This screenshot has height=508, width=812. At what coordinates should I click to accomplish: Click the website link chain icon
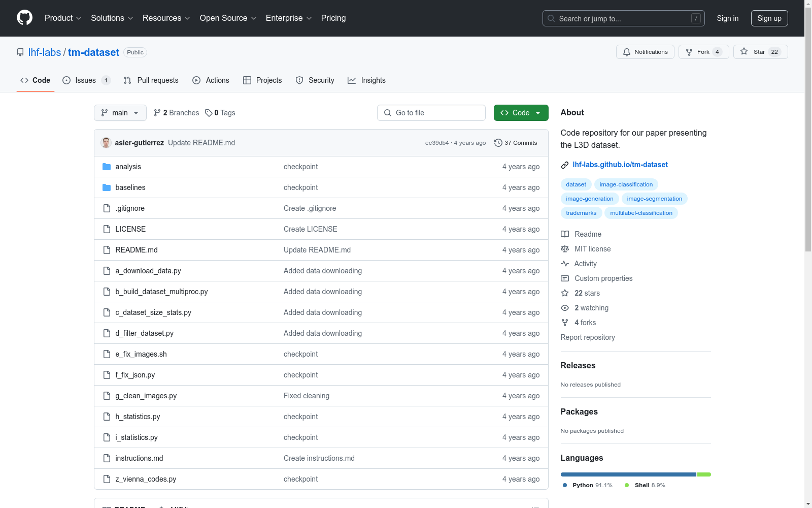click(x=565, y=165)
